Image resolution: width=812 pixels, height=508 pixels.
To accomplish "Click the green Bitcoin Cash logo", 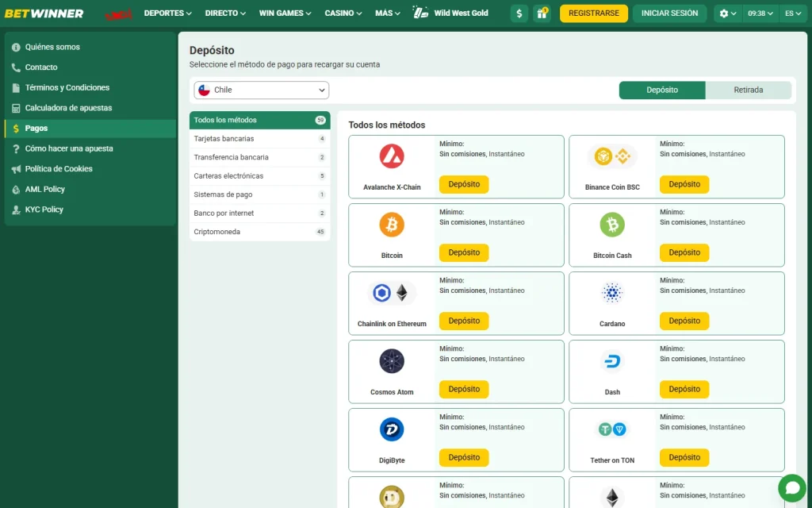I will pos(612,225).
